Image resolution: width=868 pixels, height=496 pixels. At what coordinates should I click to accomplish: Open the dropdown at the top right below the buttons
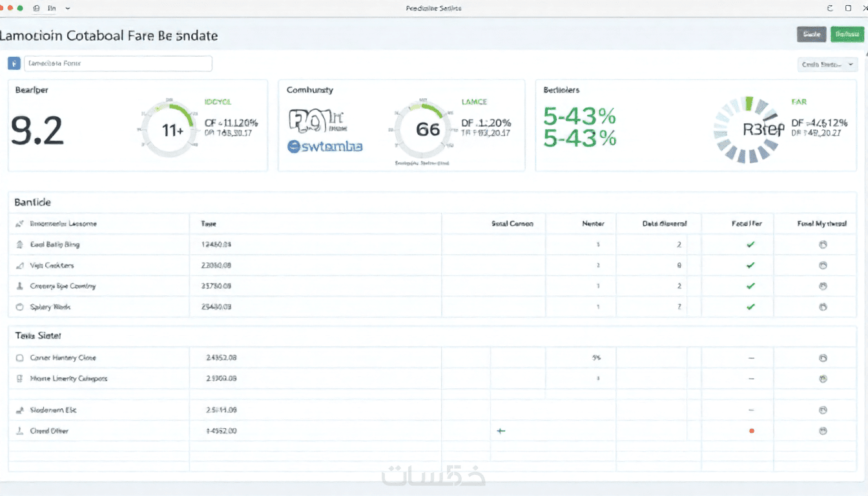827,65
